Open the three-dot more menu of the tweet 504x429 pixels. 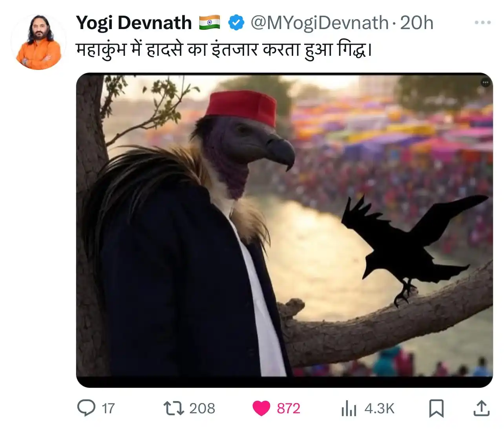point(482,22)
